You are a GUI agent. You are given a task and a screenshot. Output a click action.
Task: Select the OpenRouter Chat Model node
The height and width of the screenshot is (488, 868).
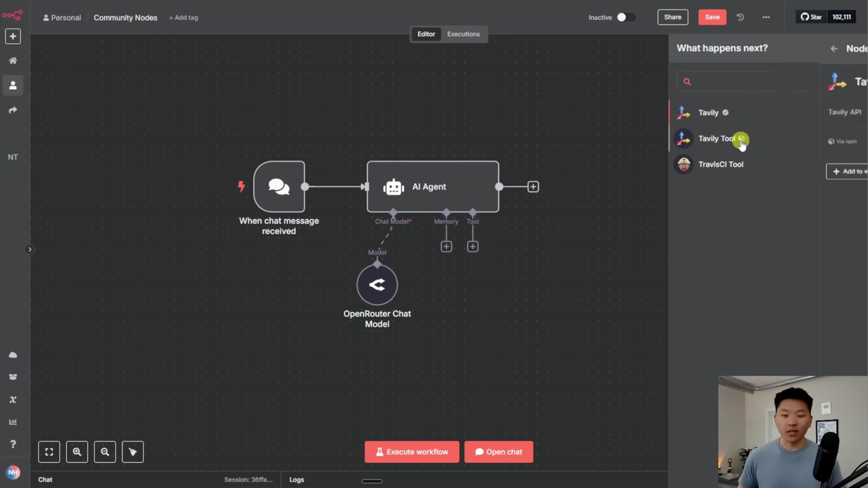(377, 285)
